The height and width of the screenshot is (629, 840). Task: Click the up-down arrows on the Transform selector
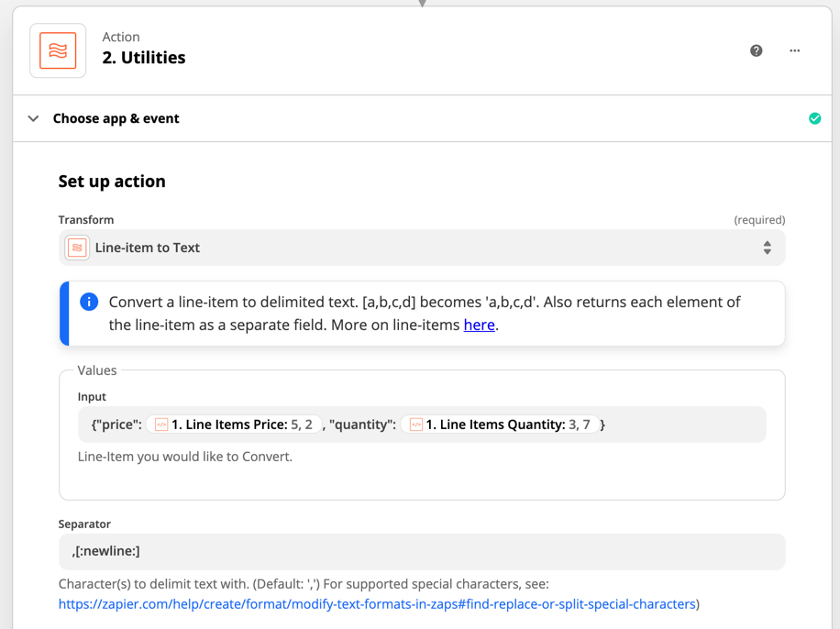pyautogui.click(x=768, y=248)
